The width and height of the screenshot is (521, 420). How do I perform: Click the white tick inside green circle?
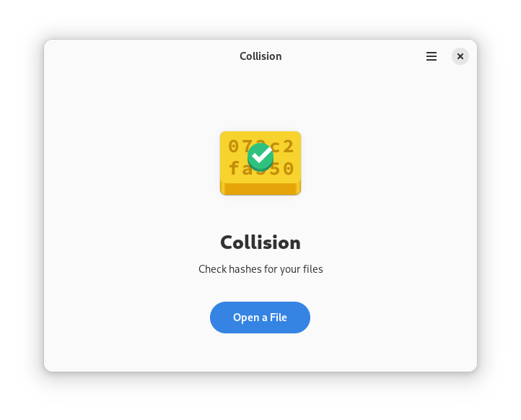261,155
